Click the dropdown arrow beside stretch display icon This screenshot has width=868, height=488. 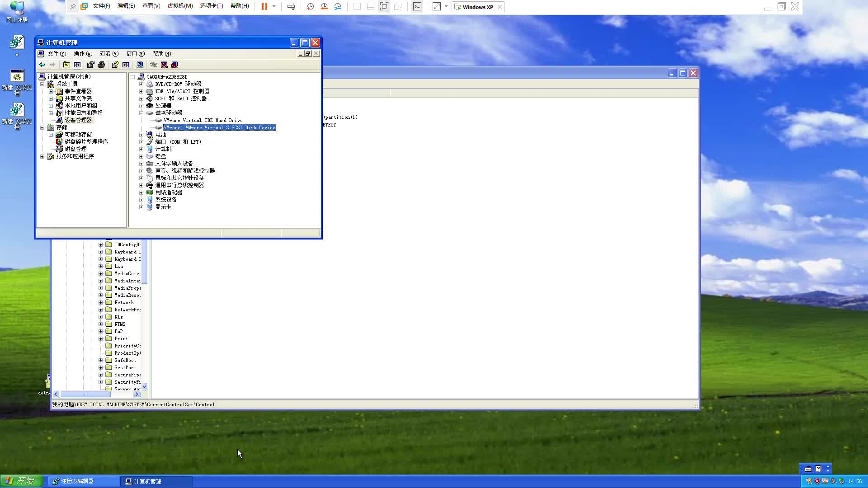[446, 6]
